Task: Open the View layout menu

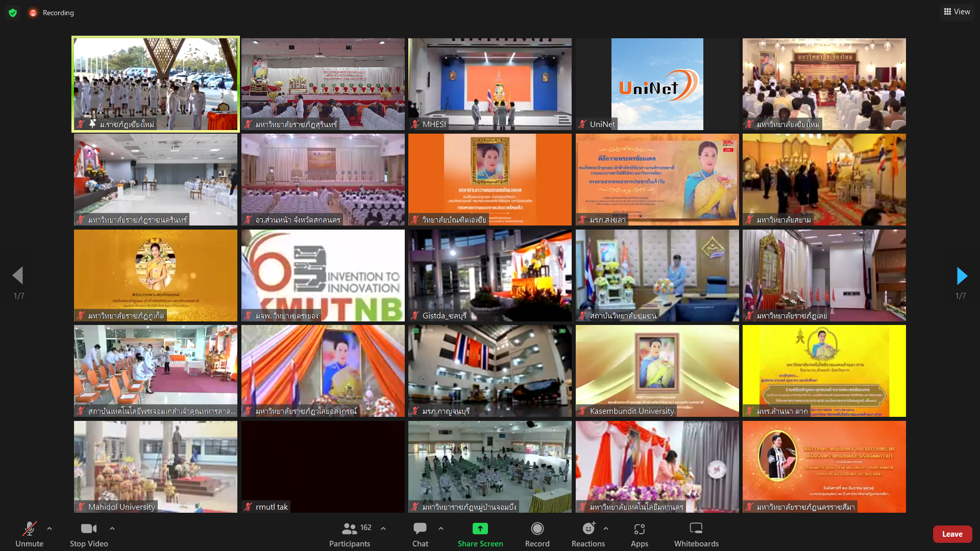Action: (957, 12)
